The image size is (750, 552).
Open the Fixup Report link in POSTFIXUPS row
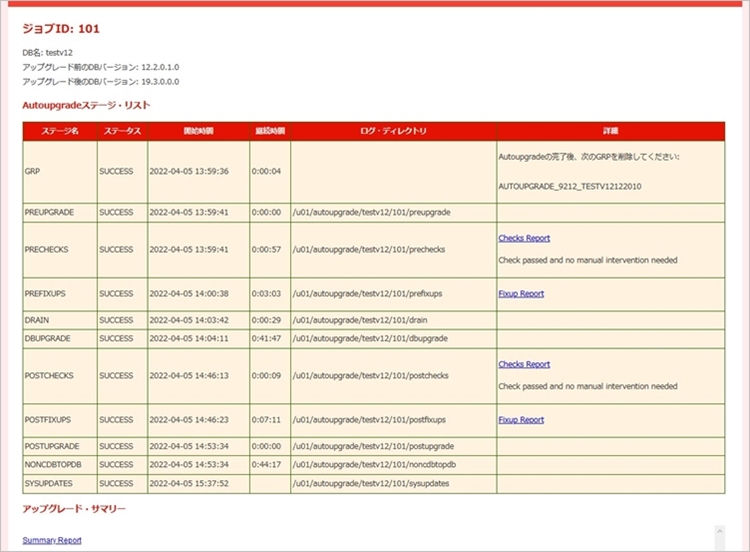tap(521, 420)
